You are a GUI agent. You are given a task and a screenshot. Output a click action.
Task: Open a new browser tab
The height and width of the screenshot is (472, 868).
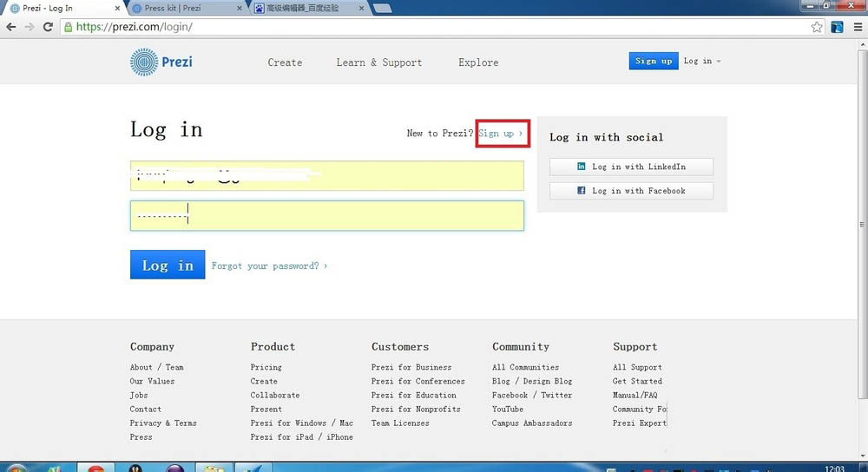tap(383, 9)
